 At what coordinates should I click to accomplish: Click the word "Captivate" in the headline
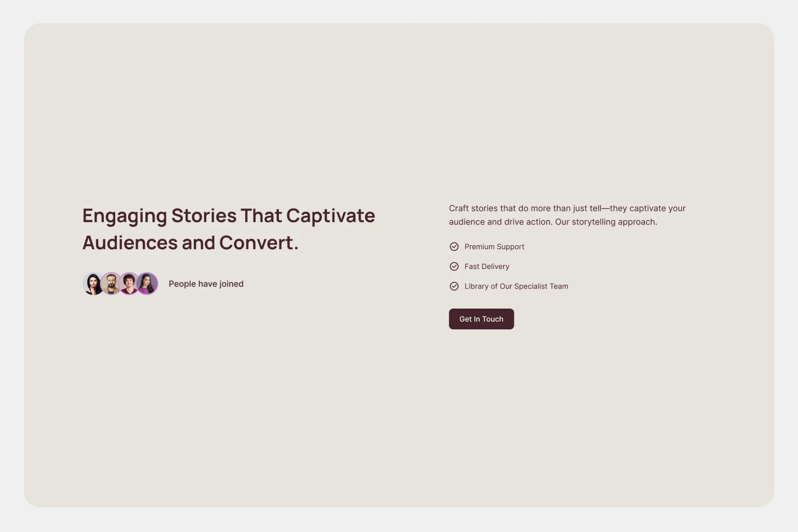[x=330, y=216]
